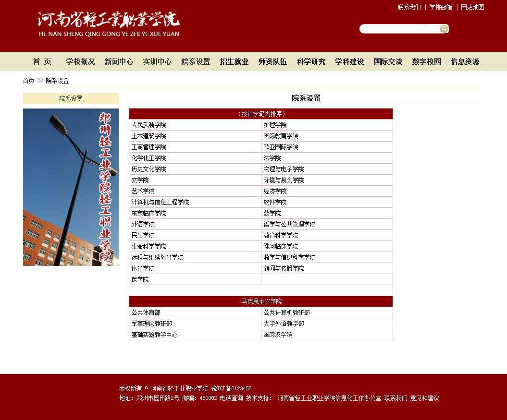Select 院系设置 sidebar heading
507x420 pixels.
pyautogui.click(x=71, y=98)
